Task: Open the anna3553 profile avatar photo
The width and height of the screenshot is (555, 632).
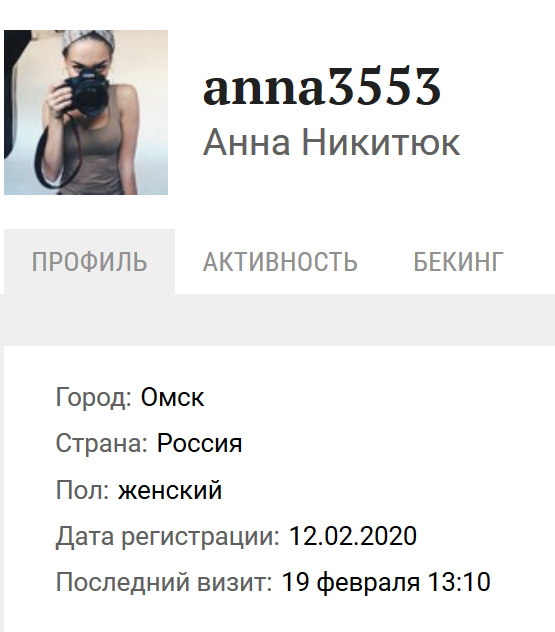Action: coord(86,112)
